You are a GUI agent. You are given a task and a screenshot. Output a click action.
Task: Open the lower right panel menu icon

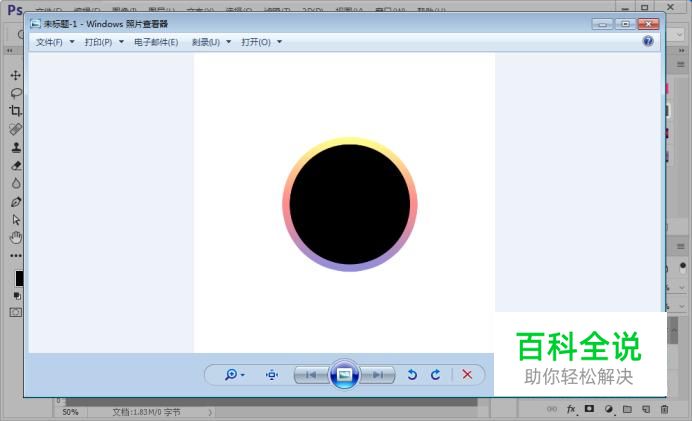tap(681, 246)
